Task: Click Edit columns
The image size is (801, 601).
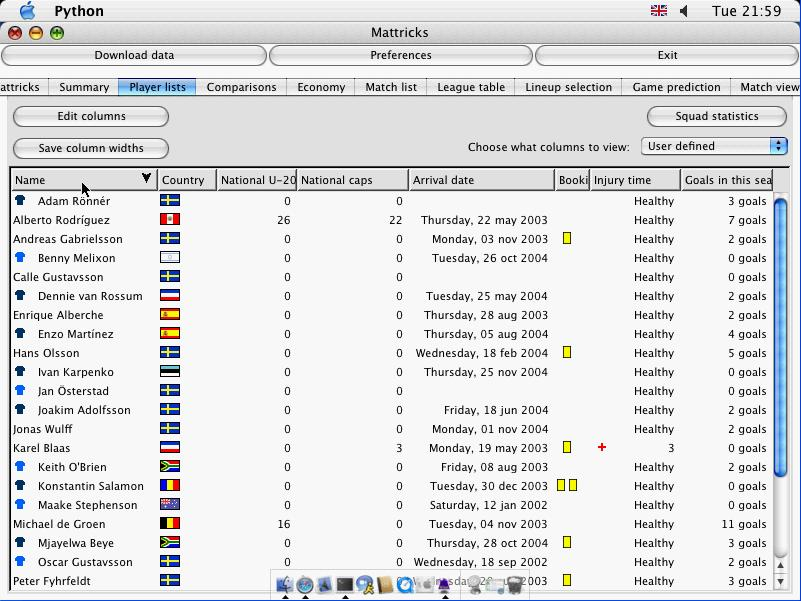Action: click(x=91, y=116)
